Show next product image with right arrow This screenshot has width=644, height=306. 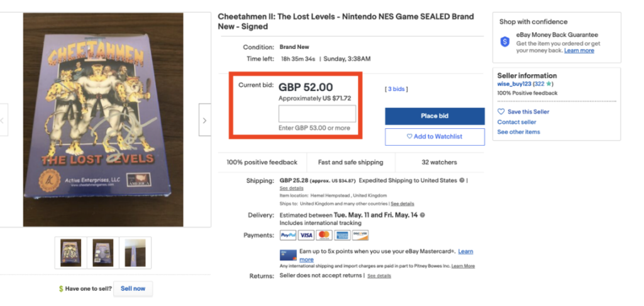[x=204, y=120]
